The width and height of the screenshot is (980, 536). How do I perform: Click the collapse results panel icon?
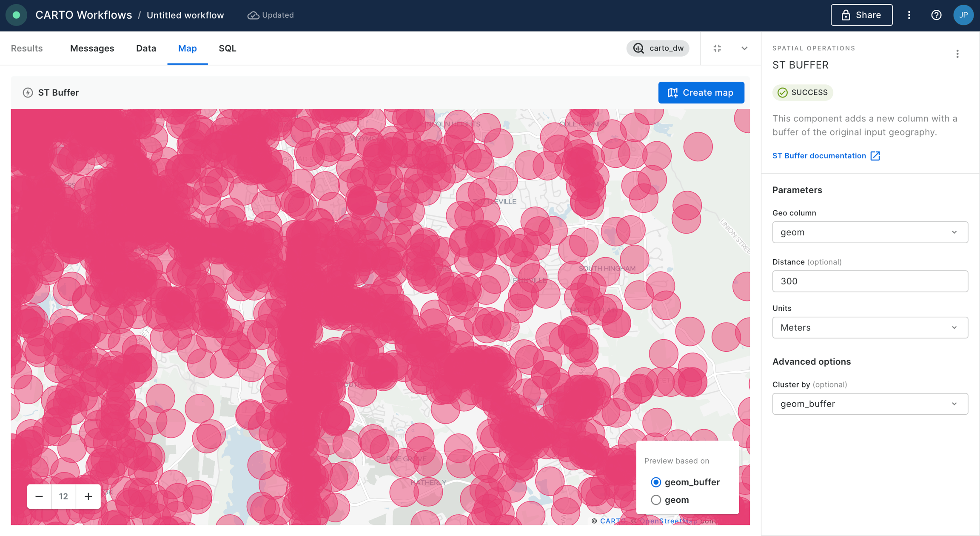717,49
